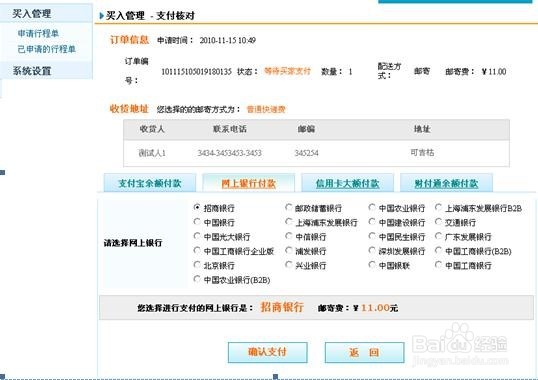Select 北京银行 radio option
Viewport: 538px width, 380px height.
click(197, 265)
